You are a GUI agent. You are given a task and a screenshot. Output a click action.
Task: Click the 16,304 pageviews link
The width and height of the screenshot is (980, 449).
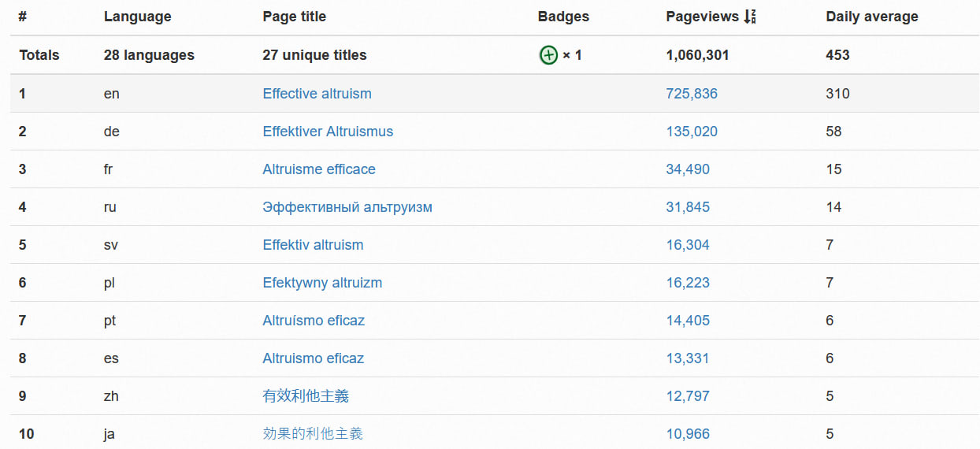pyautogui.click(x=688, y=245)
